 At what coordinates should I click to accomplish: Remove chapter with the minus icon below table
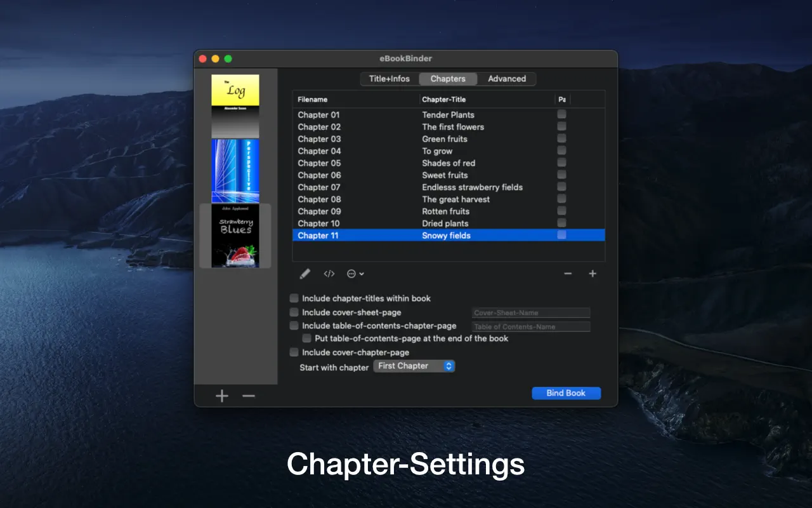pos(568,274)
